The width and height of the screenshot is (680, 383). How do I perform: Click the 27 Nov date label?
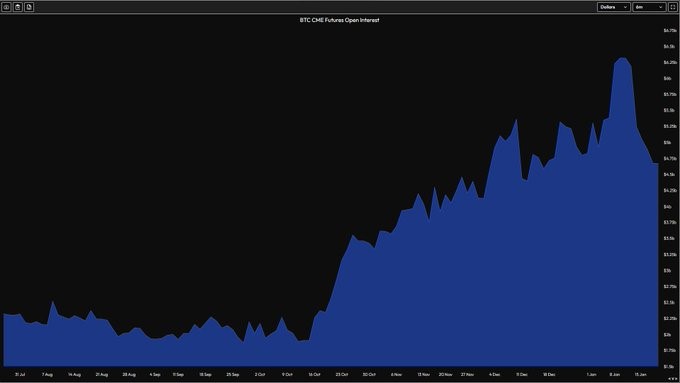(x=467, y=374)
